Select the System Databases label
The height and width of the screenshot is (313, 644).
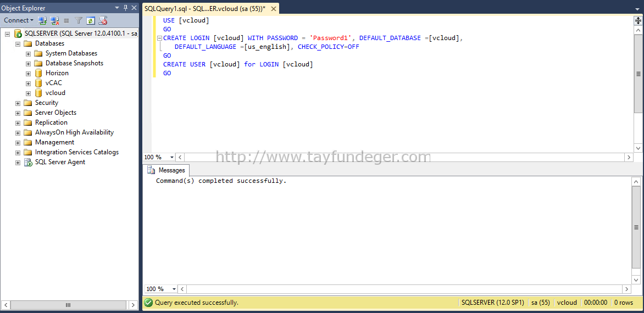coord(71,53)
